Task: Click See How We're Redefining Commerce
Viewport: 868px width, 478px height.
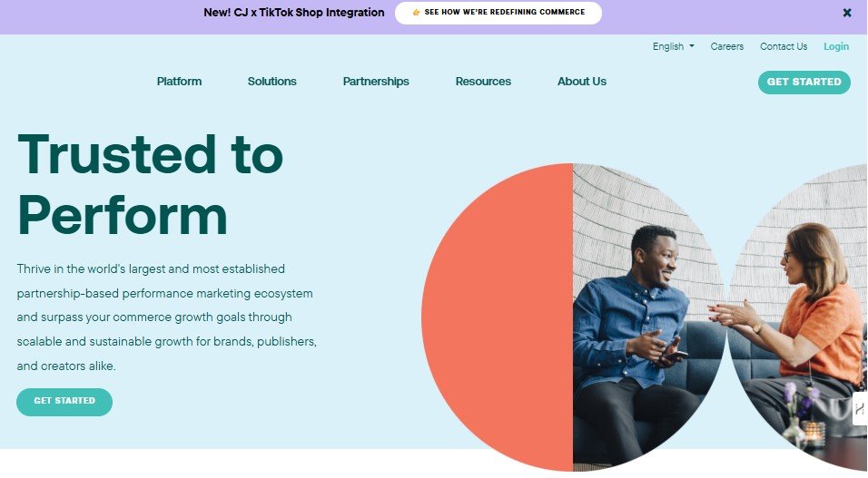Action: point(504,13)
